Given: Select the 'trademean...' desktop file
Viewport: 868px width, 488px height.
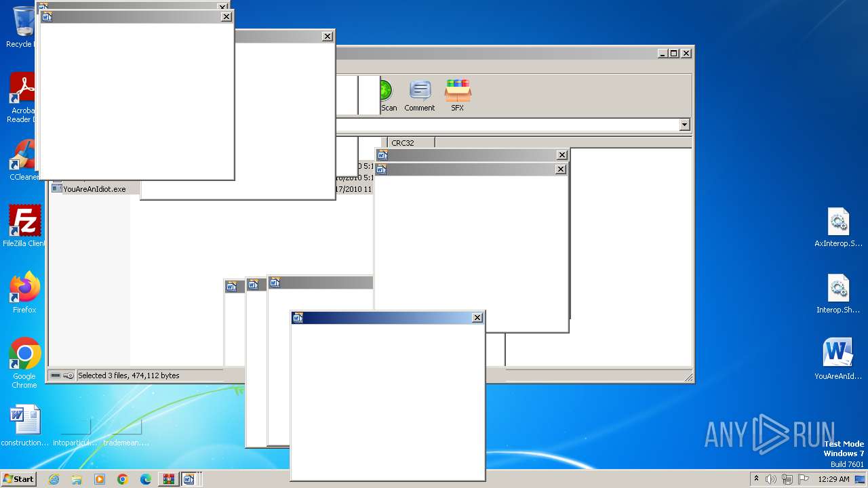Looking at the screenshot, I should 126,430.
